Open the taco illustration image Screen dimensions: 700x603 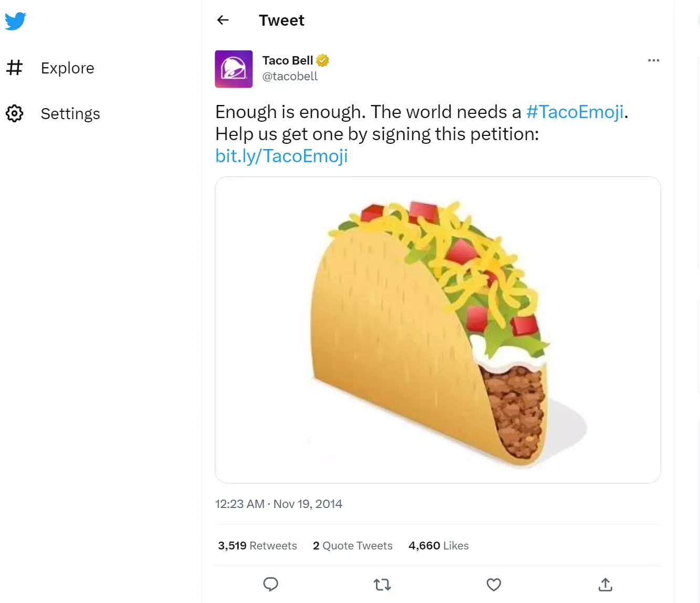pos(437,330)
